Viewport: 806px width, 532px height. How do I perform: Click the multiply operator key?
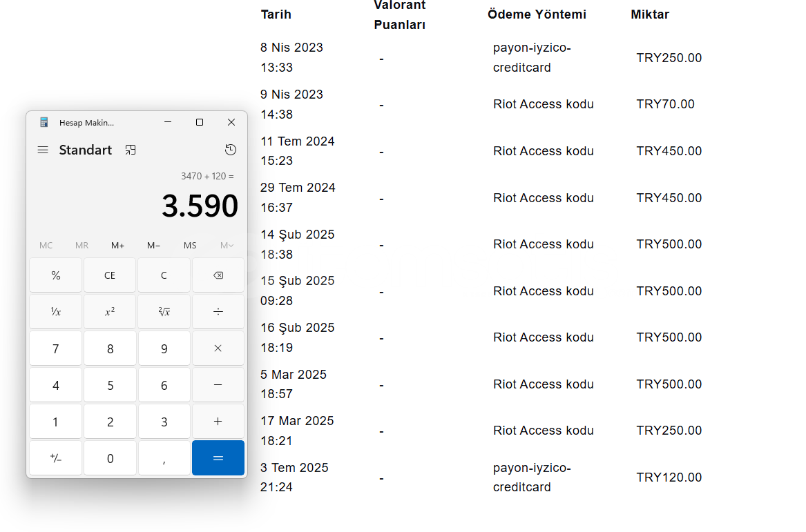tap(218, 348)
